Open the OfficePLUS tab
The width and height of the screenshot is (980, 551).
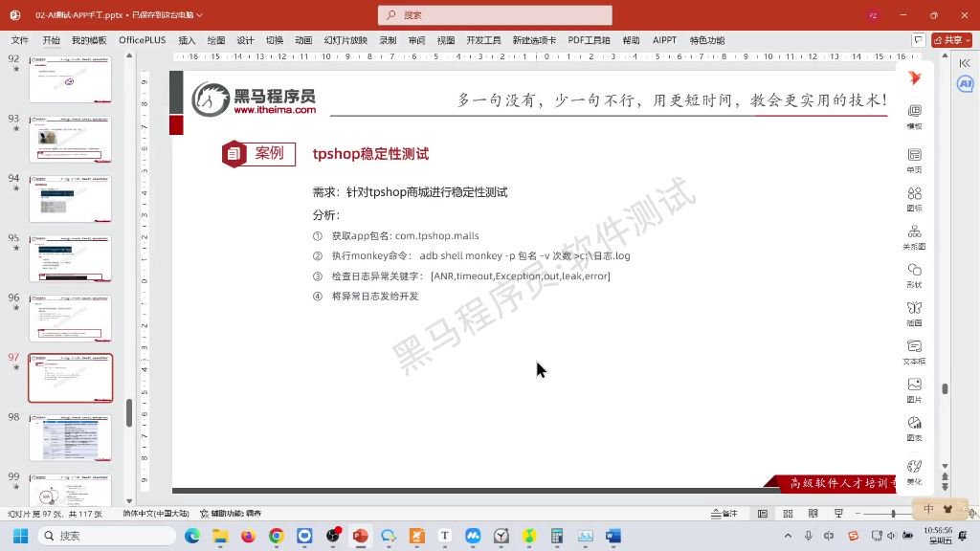pos(143,40)
